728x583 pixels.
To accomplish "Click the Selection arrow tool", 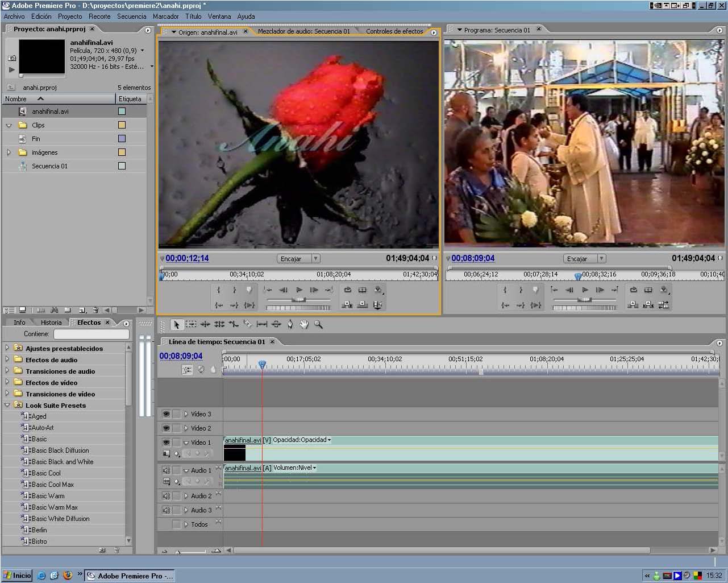I will [x=177, y=324].
